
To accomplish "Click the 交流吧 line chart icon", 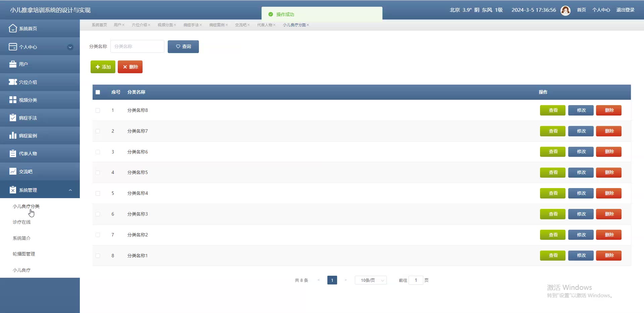I will 13,171.
